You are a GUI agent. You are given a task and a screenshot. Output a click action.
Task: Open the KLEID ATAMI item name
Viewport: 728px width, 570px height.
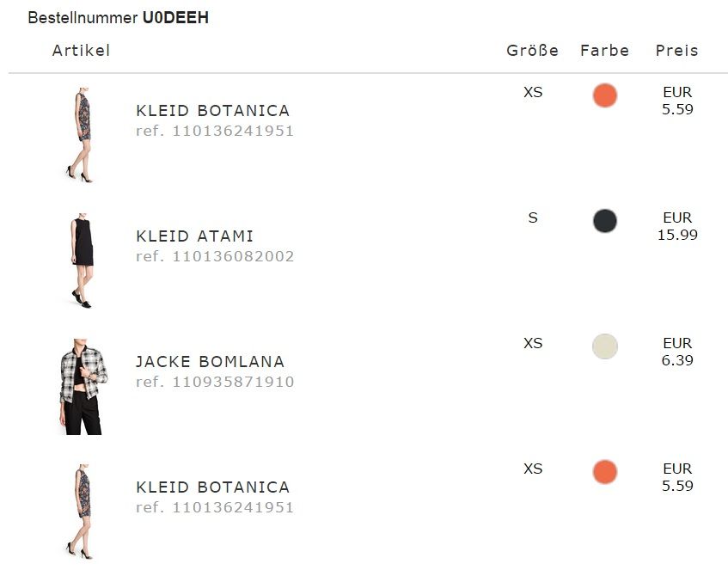[195, 236]
